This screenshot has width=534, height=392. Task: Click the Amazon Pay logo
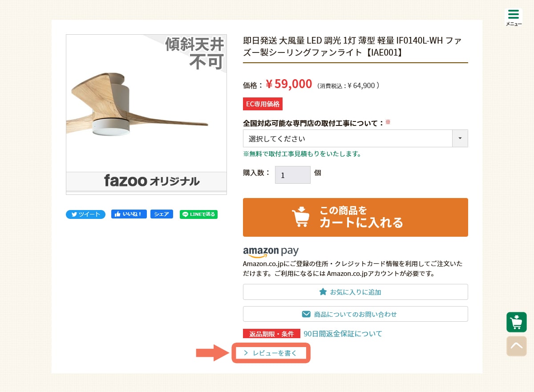click(x=271, y=252)
